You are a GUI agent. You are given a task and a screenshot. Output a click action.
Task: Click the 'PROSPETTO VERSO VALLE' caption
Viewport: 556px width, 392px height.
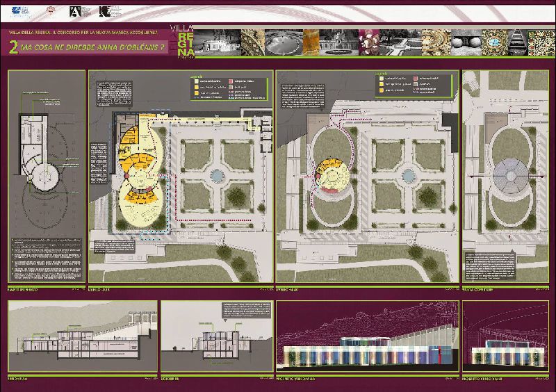pyautogui.click(x=482, y=379)
